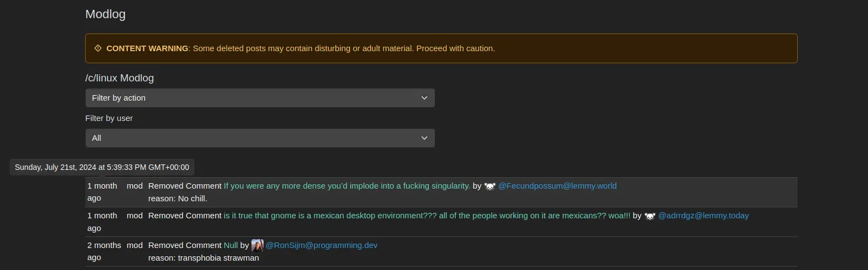Open @Fecundpossum@lemmy.world user profile
The height and width of the screenshot is (270, 868).
pyautogui.click(x=557, y=186)
